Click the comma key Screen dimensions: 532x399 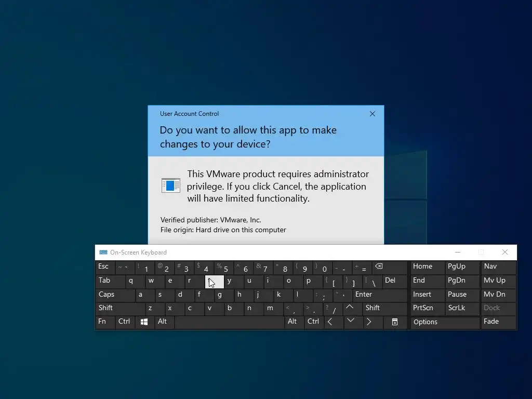(x=294, y=309)
